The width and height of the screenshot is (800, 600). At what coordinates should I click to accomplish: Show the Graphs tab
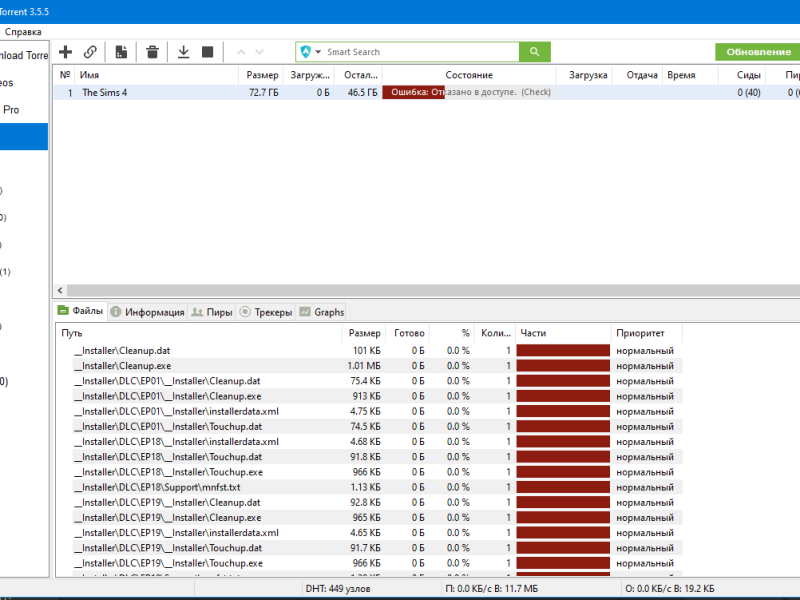321,312
